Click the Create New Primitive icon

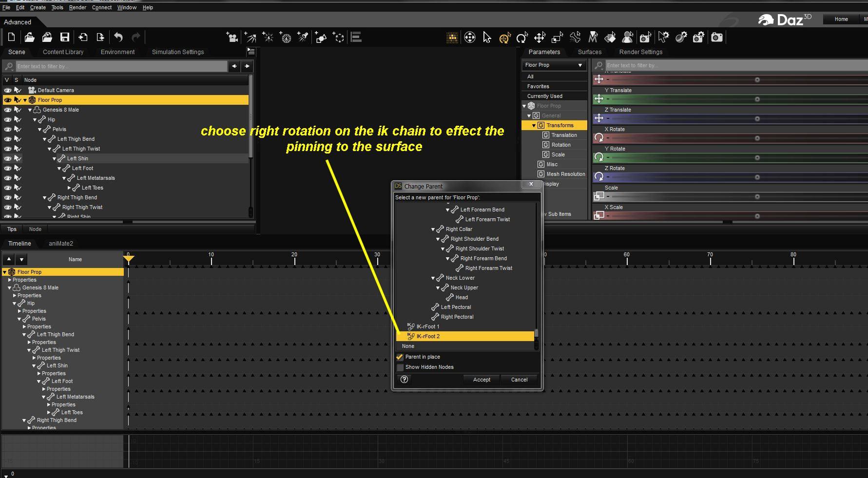321,37
